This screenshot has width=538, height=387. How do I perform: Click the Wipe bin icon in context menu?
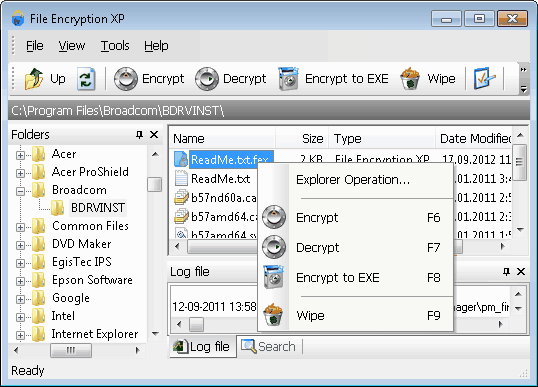tap(273, 315)
